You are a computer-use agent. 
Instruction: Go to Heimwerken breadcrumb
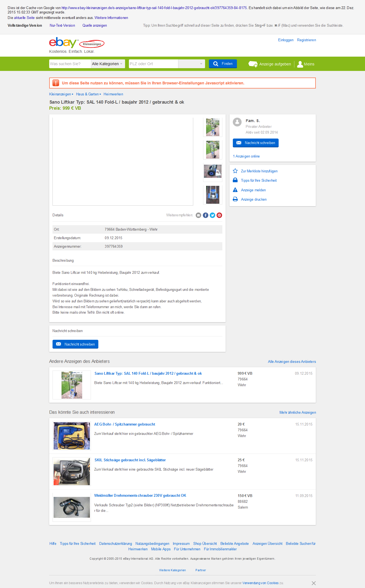pos(113,94)
